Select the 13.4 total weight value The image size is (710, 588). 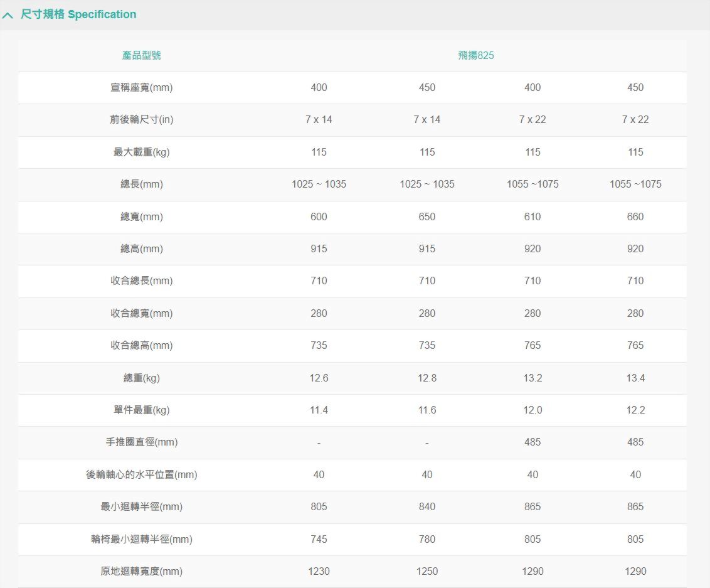click(635, 378)
